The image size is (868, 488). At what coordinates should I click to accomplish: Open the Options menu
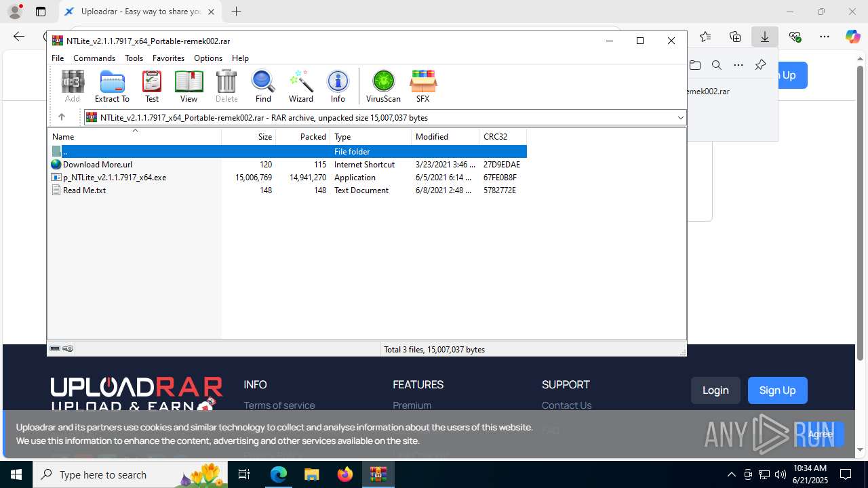(x=208, y=58)
